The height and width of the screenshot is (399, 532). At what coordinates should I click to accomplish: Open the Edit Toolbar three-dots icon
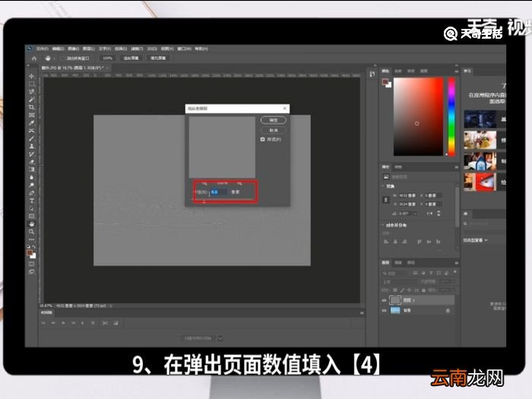pyautogui.click(x=31, y=239)
